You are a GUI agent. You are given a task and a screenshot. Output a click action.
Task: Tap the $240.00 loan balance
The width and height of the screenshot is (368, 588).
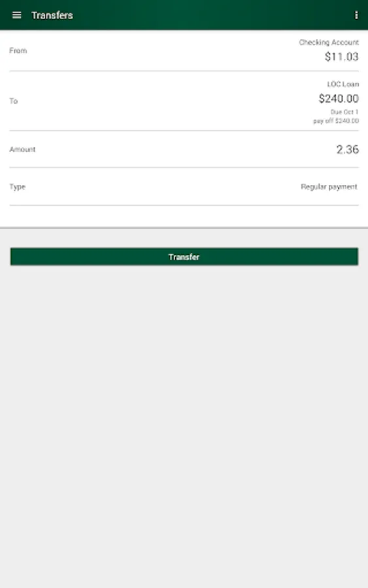tap(339, 99)
